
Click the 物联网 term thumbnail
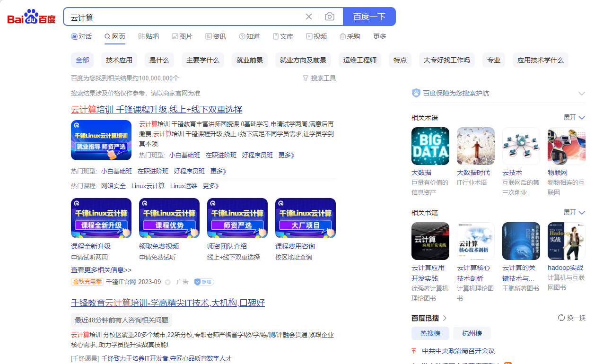click(567, 146)
